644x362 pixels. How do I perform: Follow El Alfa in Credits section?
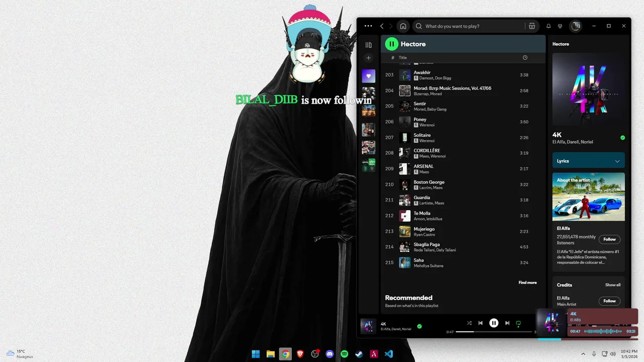609,301
